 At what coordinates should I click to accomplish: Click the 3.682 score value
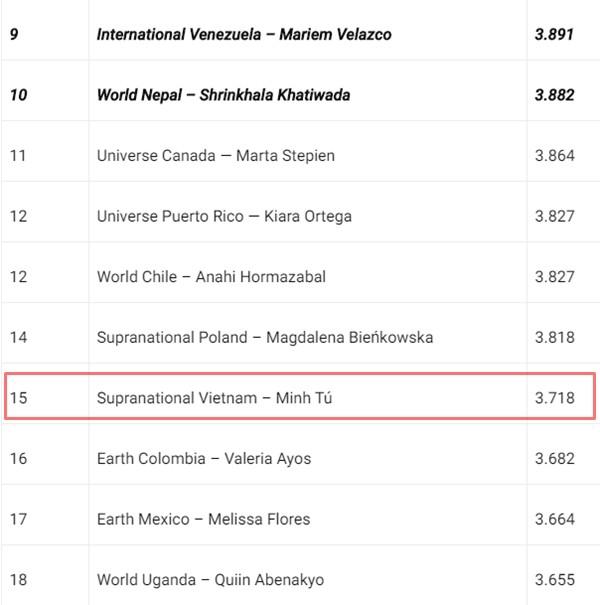click(554, 459)
